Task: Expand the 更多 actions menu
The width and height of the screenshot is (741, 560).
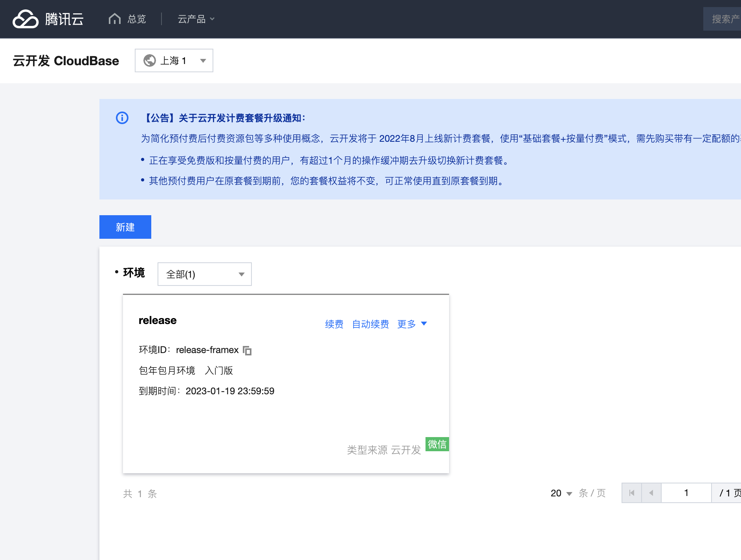Action: (x=412, y=324)
